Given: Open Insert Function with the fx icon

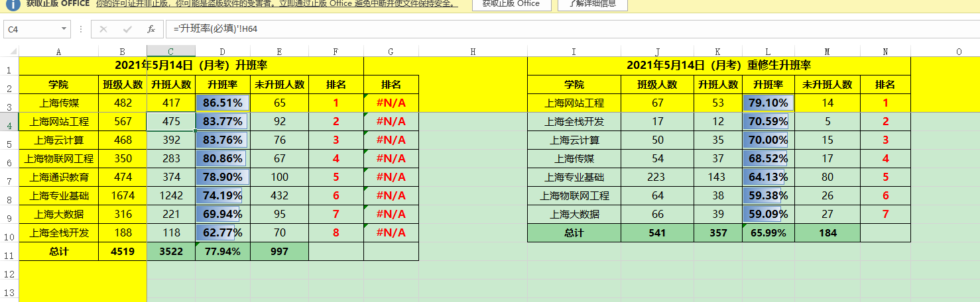Looking at the screenshot, I should (x=151, y=29).
